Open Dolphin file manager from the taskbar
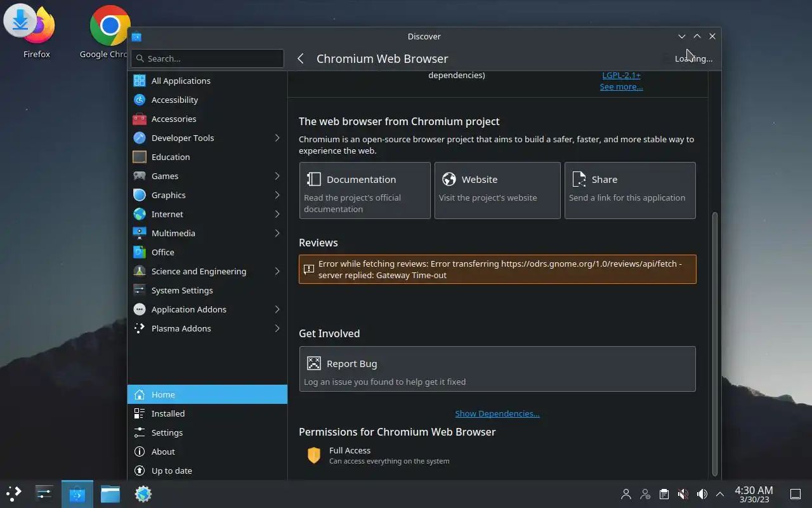The image size is (812, 508). (110, 494)
